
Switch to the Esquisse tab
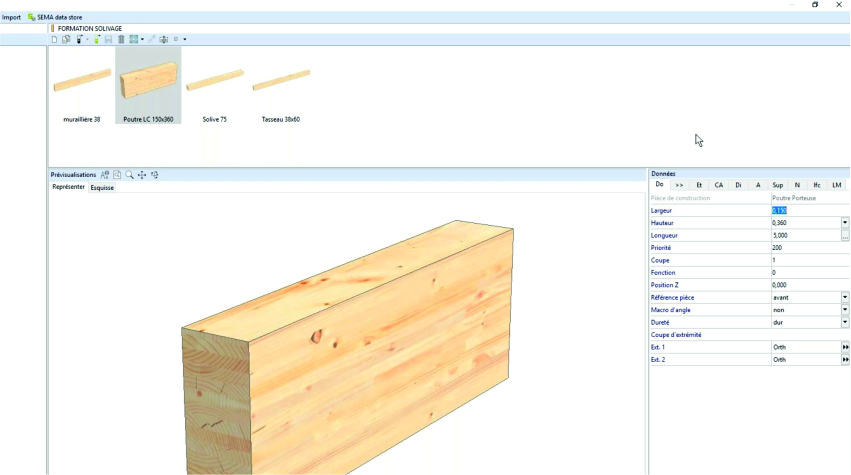[102, 187]
